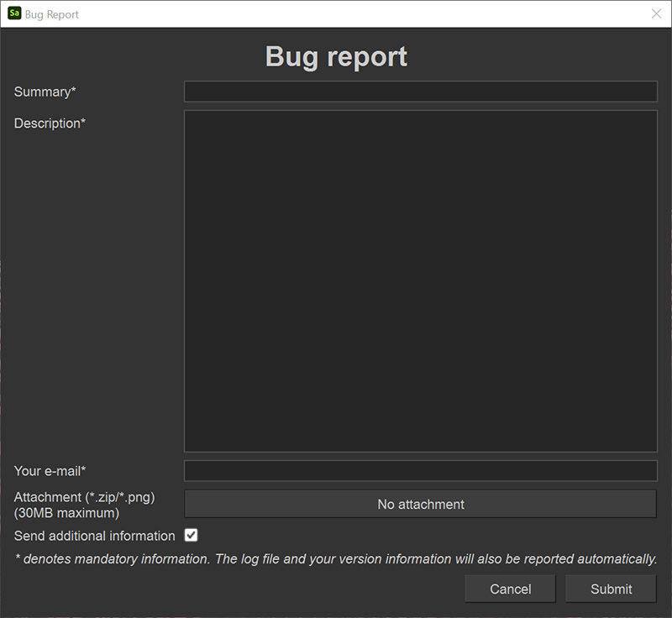Click the empty Summary box to type
672x618 pixels.
(420, 91)
